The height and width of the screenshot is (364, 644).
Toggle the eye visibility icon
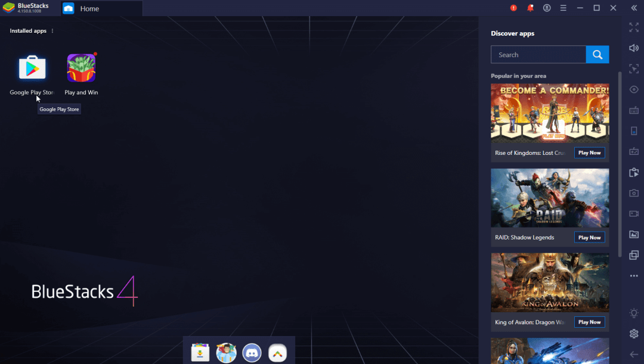click(634, 89)
